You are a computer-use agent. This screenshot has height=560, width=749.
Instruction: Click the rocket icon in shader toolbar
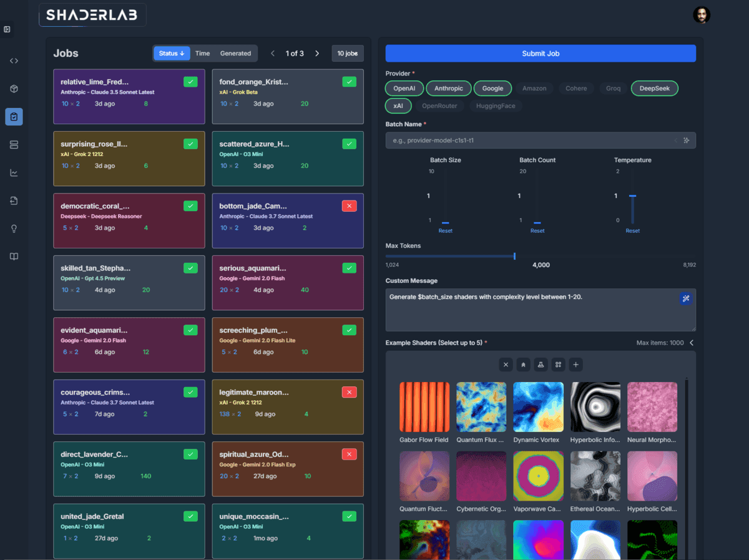coord(523,364)
